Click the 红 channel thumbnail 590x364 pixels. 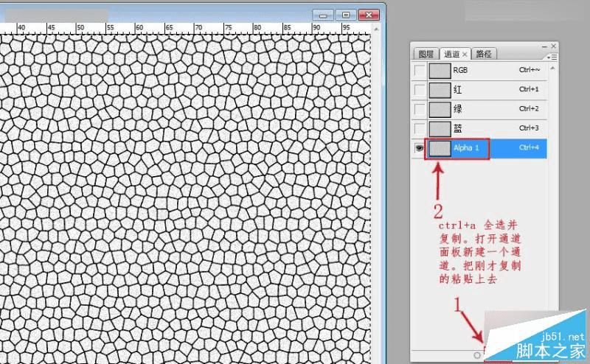coord(440,90)
